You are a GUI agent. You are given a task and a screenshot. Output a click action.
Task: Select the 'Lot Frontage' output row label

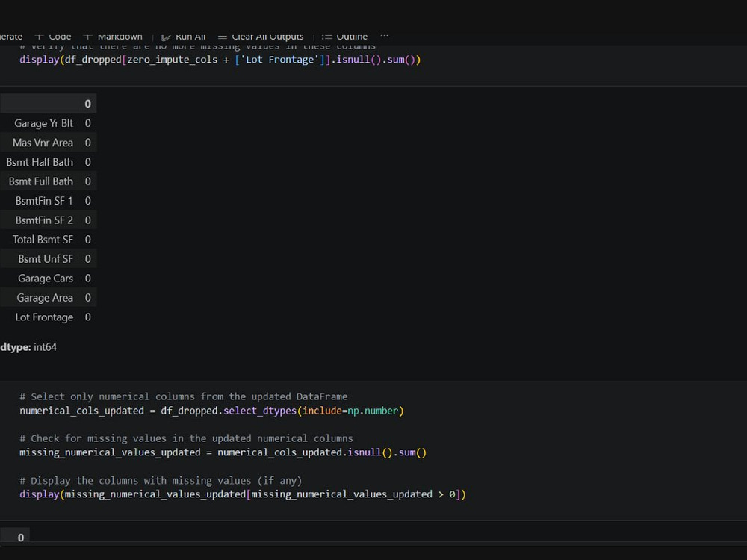pos(44,317)
